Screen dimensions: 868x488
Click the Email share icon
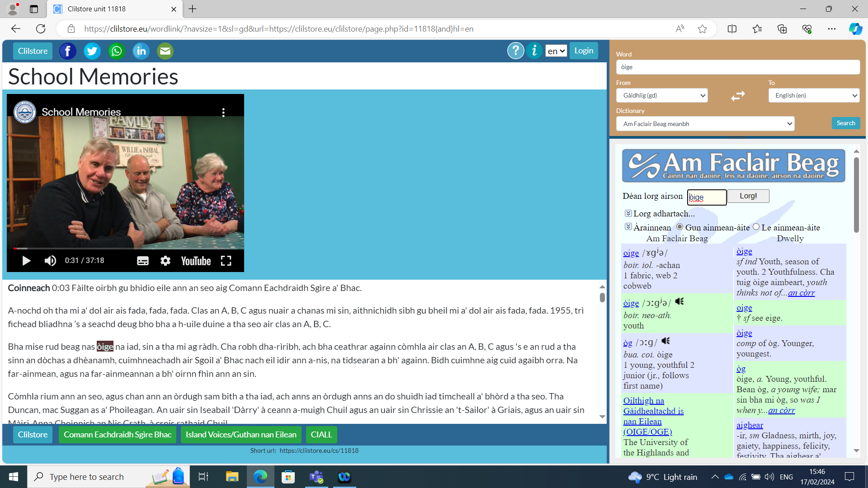pos(164,51)
